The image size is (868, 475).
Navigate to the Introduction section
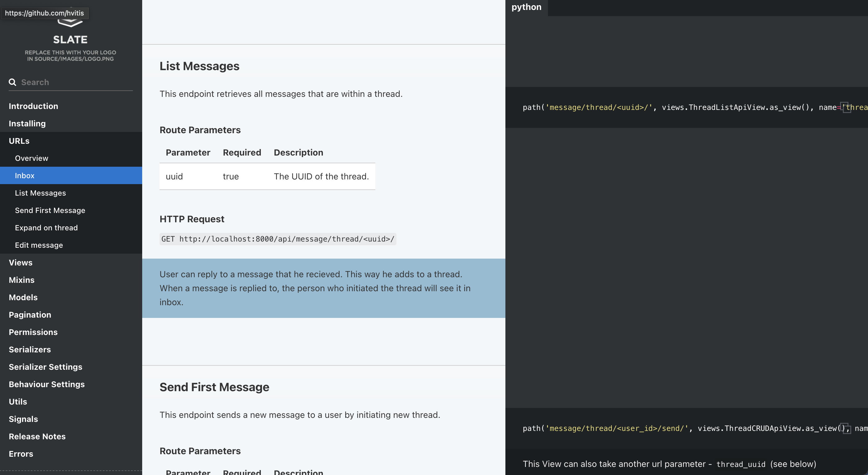(33, 106)
